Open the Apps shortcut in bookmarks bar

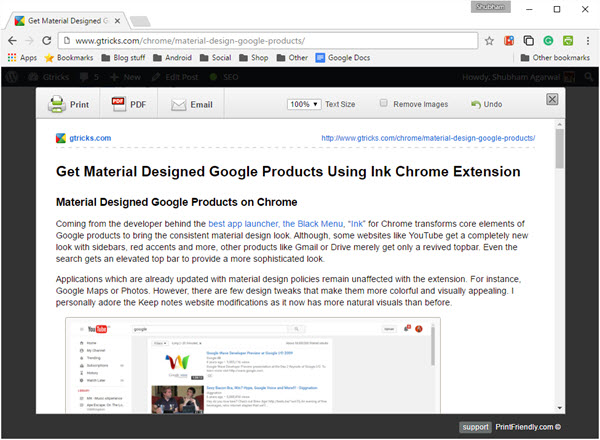pyautogui.click(x=22, y=58)
